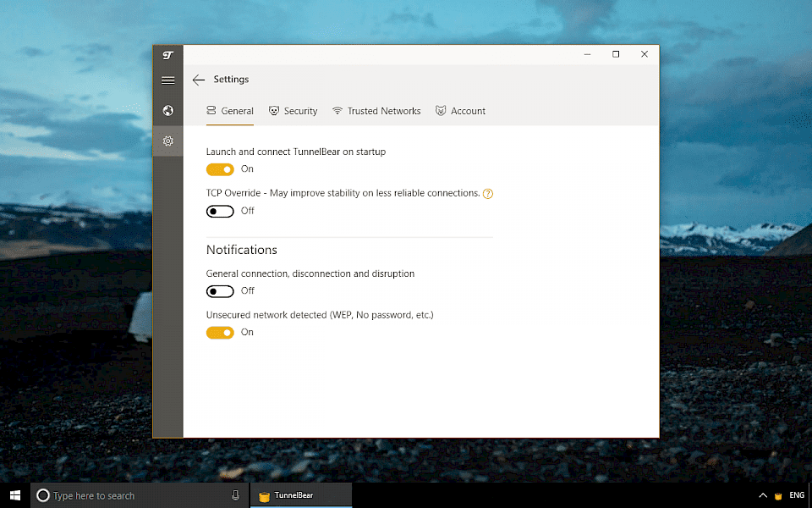812x508 pixels.
Task: Open the hamburger menu in sidebar
Action: pyautogui.click(x=167, y=80)
